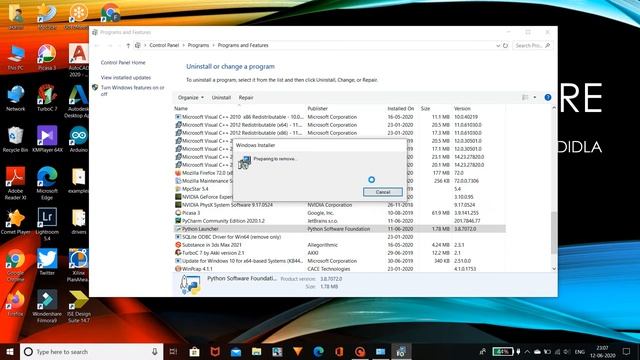The height and width of the screenshot is (360, 640).
Task: Open Google Chrome desktop shortcut
Action: (x=16, y=265)
